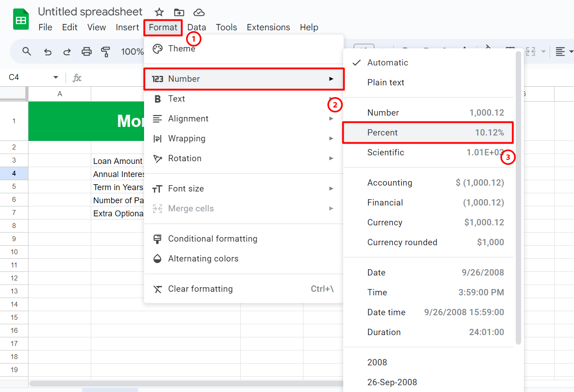
Task: Select Automatic number format
Action: 428,63
